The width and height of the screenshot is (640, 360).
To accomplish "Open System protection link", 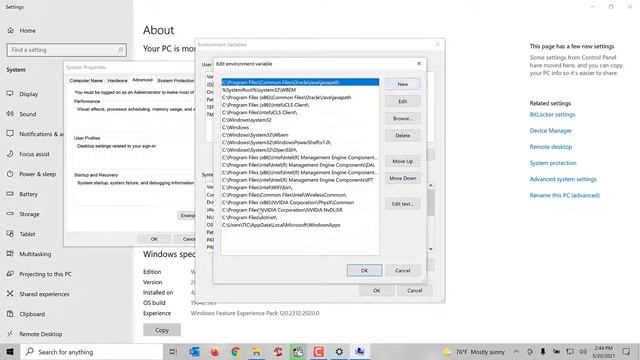I will [x=553, y=163].
